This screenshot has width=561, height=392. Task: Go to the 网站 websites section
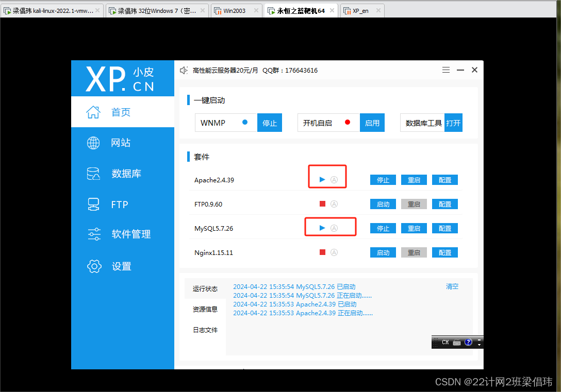point(122,143)
